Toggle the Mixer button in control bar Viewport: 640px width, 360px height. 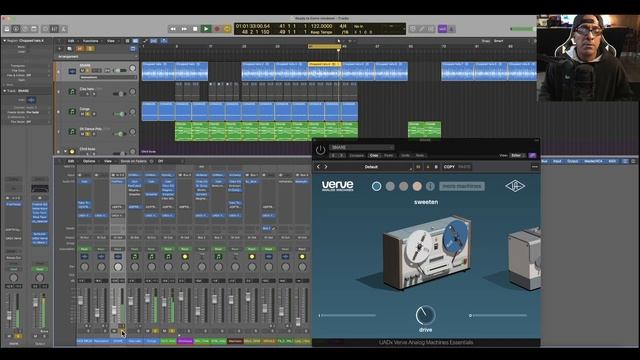click(54, 29)
